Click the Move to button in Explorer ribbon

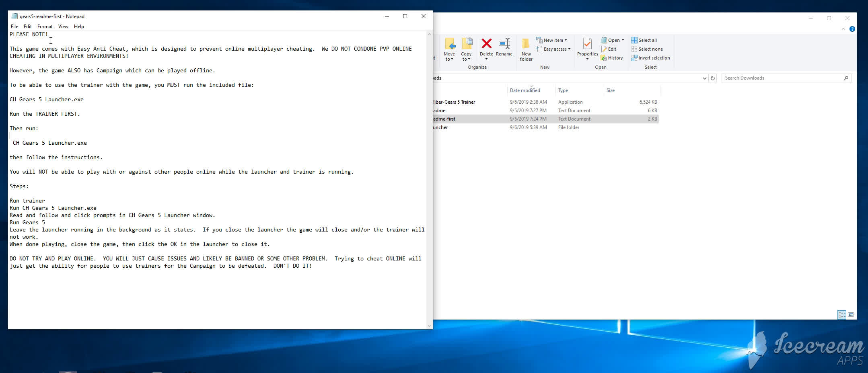click(x=449, y=49)
